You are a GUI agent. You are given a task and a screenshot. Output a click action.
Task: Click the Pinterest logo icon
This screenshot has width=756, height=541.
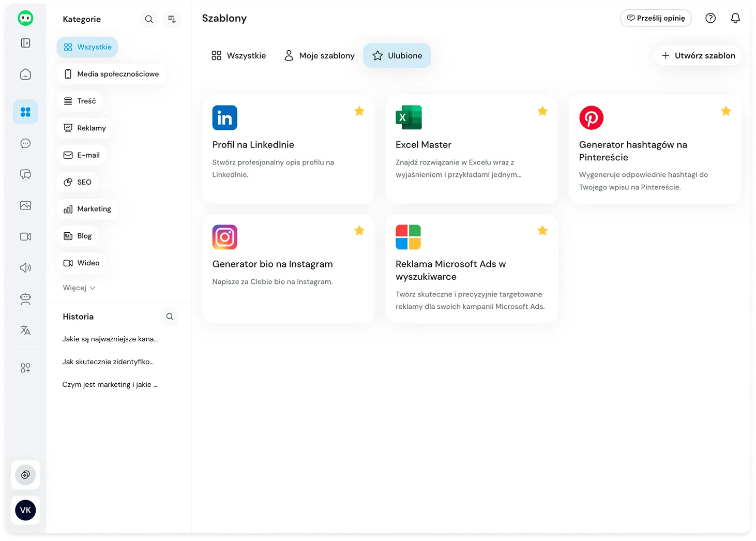592,118
